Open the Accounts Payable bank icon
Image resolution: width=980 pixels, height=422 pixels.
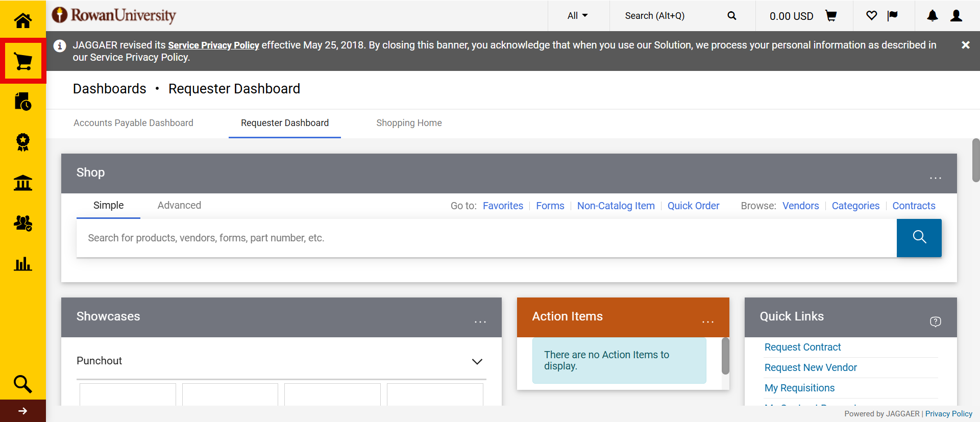coord(23,183)
